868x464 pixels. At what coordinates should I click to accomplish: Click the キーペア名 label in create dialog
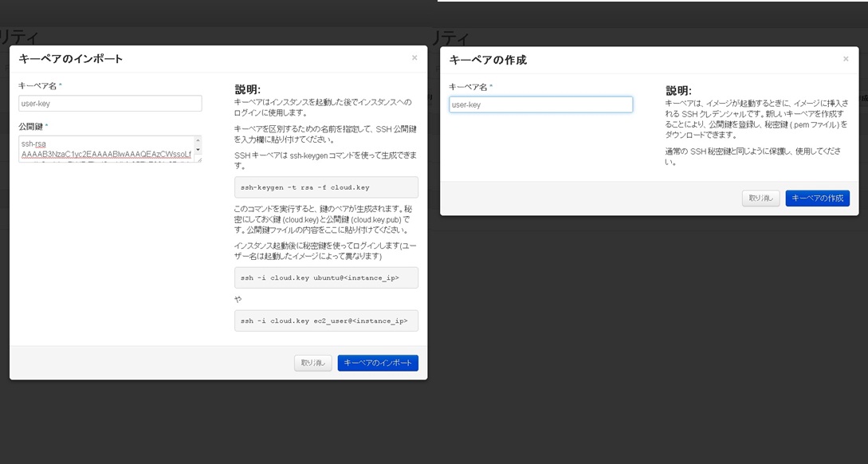point(469,87)
